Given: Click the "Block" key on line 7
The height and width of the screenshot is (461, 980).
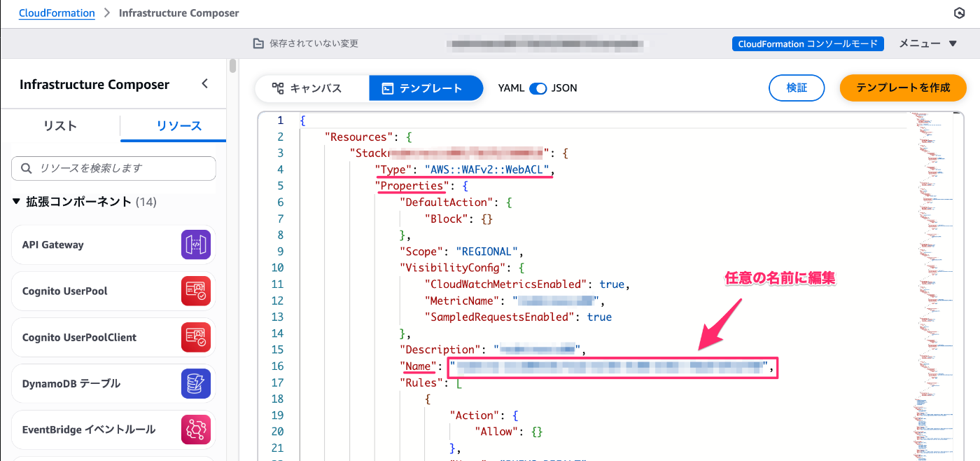Looking at the screenshot, I should (447, 219).
